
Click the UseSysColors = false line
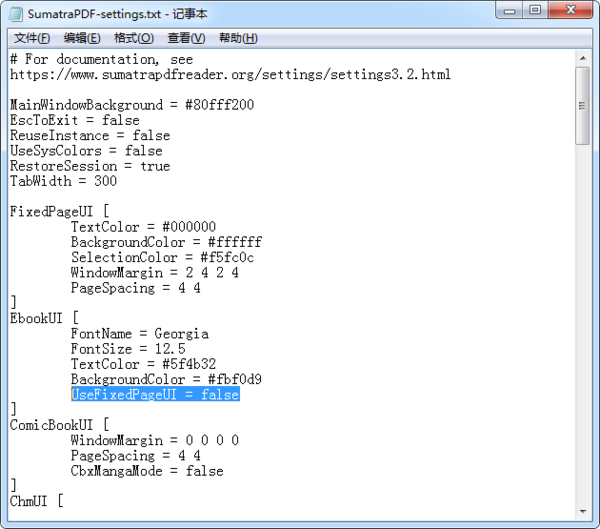(86, 151)
